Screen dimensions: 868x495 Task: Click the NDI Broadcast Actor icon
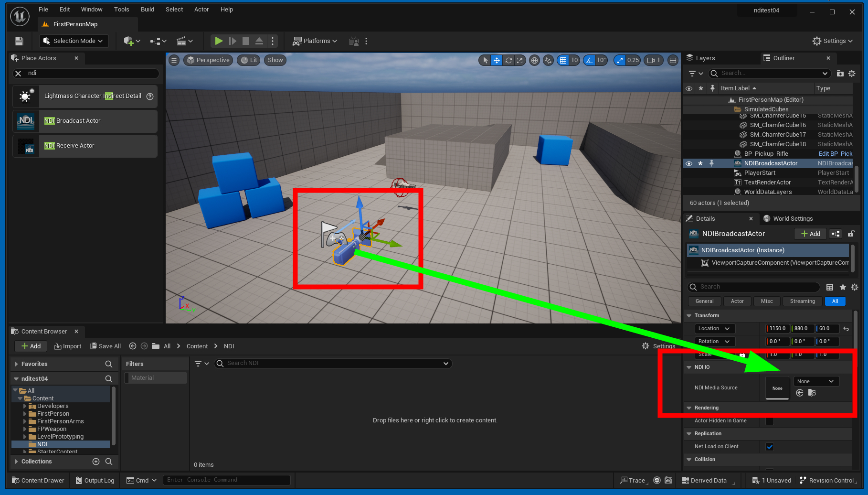coord(26,121)
